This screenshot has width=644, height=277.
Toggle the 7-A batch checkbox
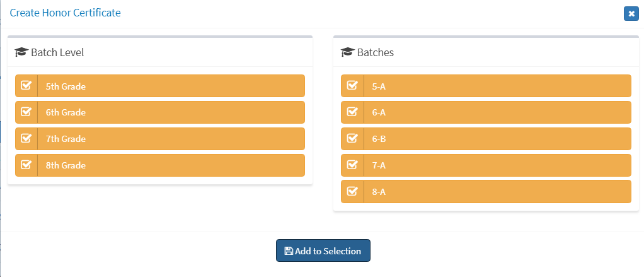point(352,165)
